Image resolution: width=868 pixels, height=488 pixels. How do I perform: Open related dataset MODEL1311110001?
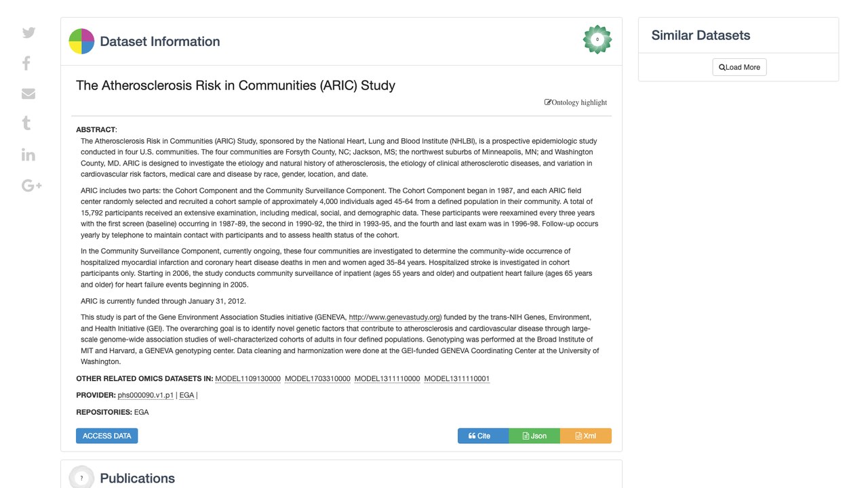pos(457,379)
